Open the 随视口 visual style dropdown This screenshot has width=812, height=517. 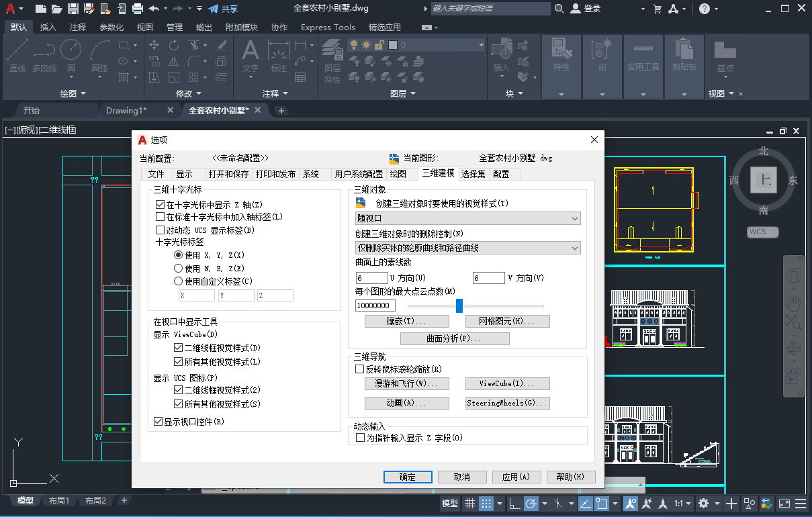tap(467, 218)
